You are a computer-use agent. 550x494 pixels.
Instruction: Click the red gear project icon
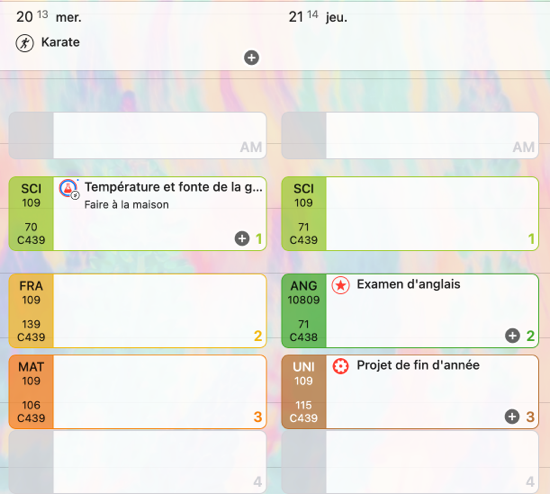[340, 366]
